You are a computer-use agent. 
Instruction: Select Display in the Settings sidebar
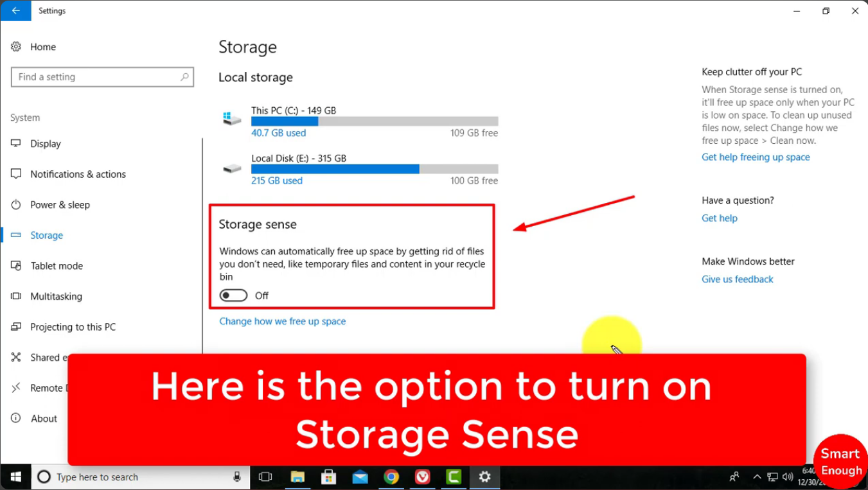coord(45,143)
